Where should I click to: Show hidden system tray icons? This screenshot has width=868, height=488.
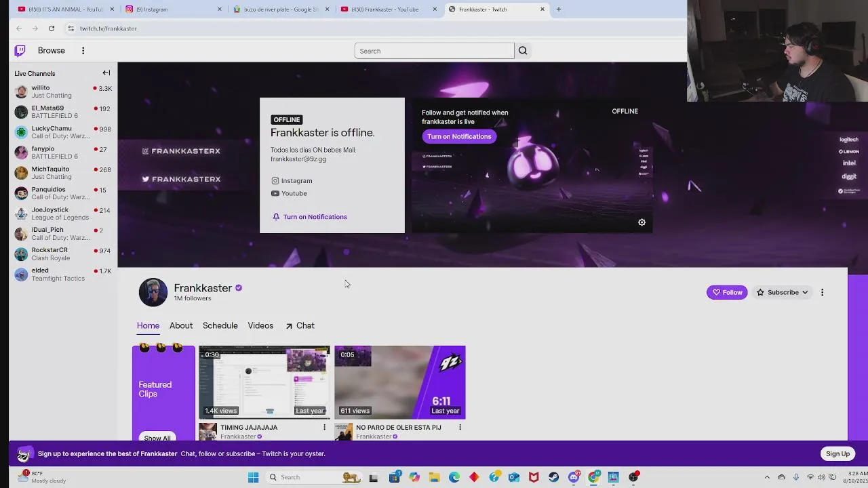click(x=767, y=477)
